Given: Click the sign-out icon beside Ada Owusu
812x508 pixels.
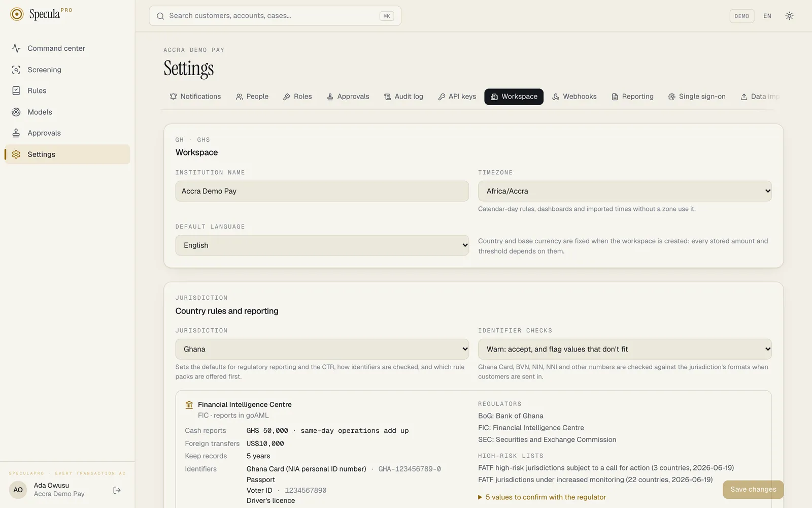Looking at the screenshot, I should (x=117, y=490).
